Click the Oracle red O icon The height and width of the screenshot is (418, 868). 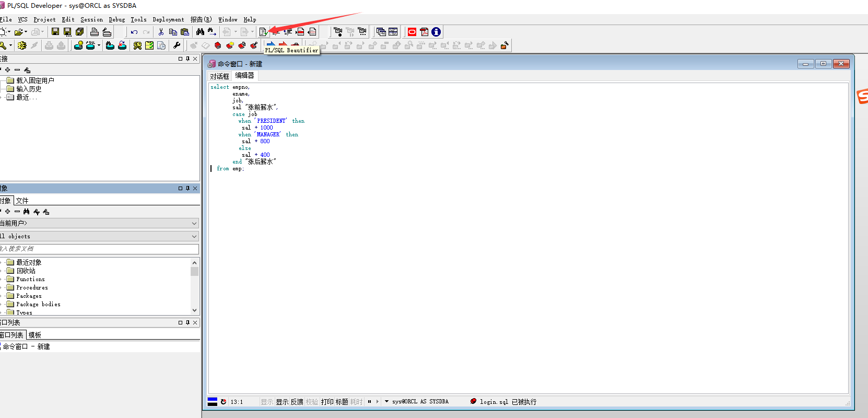point(412,32)
